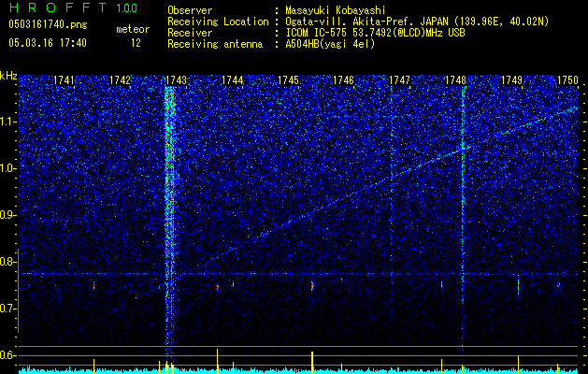588x374 pixels.
Task: Click the "meteor" counter label
Action: tap(133, 30)
